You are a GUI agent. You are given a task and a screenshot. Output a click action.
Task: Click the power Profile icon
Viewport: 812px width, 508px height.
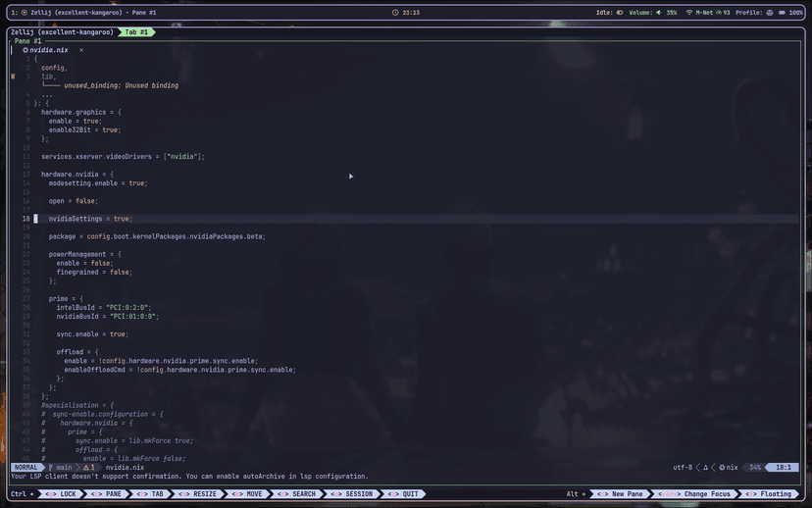[770, 13]
